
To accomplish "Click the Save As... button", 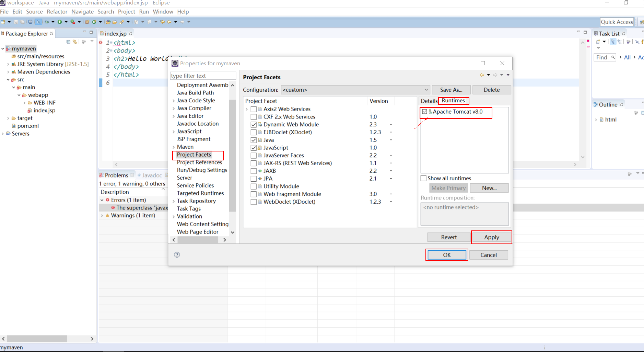I will (451, 90).
